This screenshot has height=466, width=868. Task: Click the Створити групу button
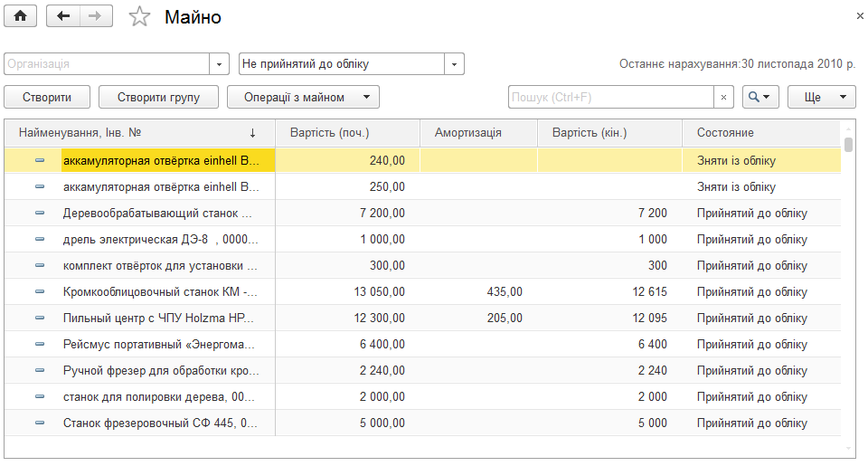pyautogui.click(x=158, y=97)
